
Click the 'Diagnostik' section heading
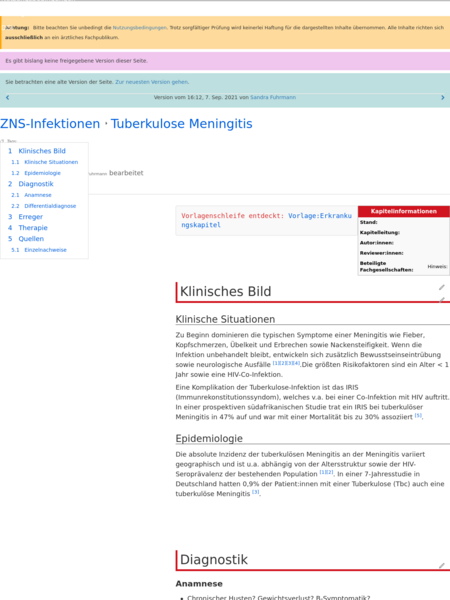click(214, 560)
